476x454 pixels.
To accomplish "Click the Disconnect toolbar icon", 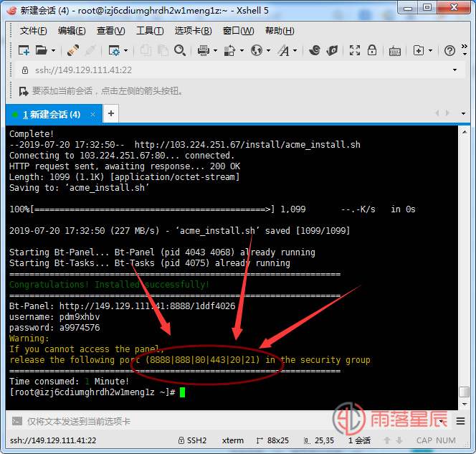I will pos(90,50).
